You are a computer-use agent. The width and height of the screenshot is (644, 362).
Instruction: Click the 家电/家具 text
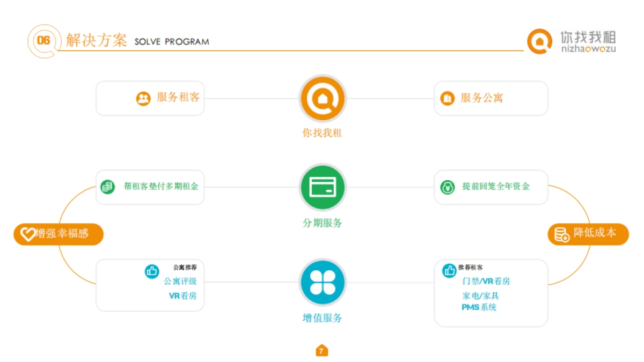tap(480, 295)
